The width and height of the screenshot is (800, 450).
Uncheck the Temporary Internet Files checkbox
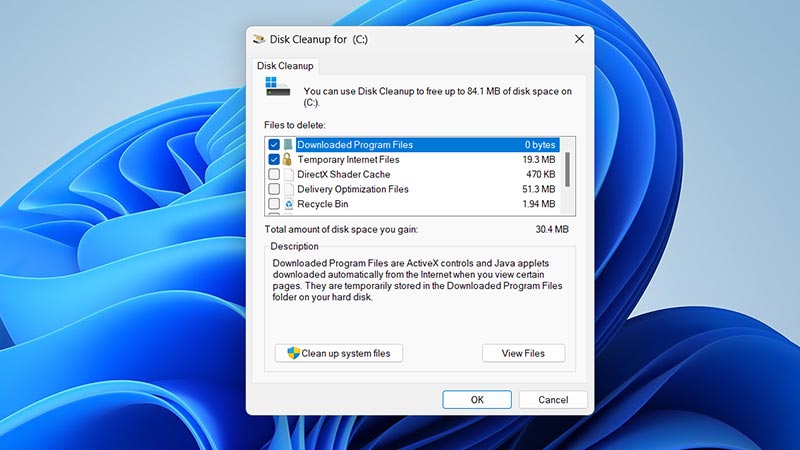(274, 159)
